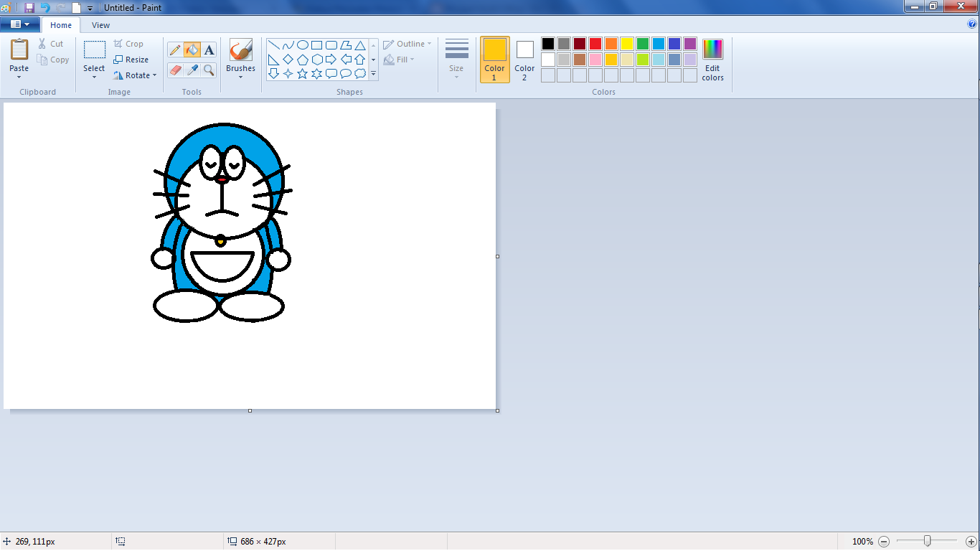Click the Crop button

[129, 44]
